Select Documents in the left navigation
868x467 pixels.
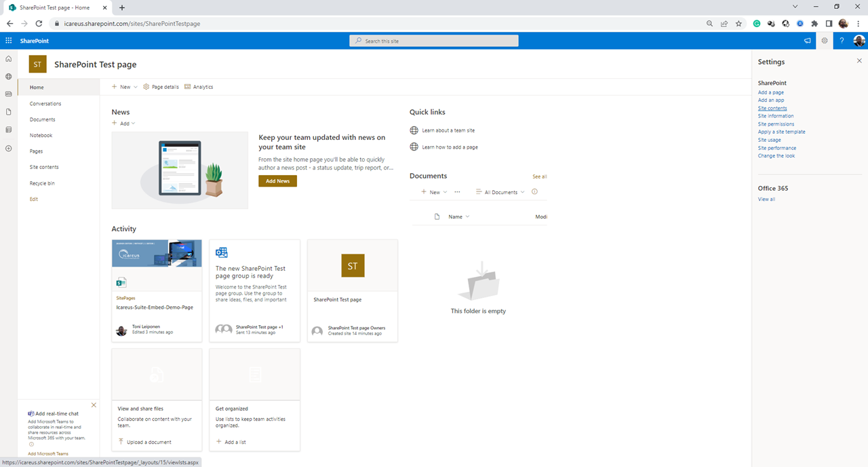[42, 119]
